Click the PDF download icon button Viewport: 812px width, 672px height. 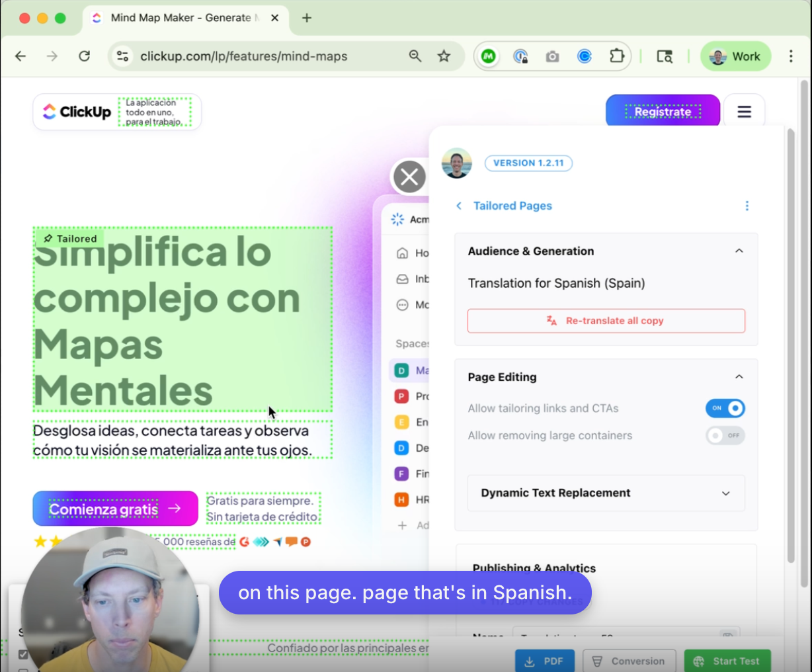[x=544, y=660]
